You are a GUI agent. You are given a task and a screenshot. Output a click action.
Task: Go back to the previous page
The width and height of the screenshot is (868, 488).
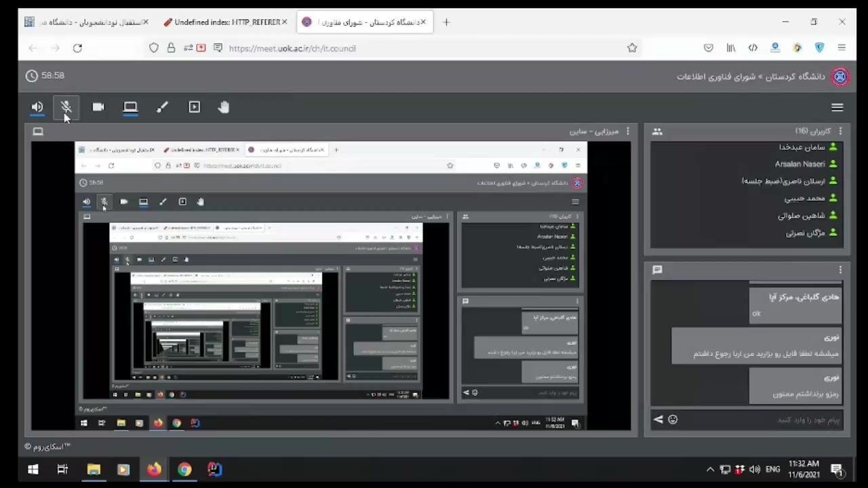pyautogui.click(x=33, y=48)
